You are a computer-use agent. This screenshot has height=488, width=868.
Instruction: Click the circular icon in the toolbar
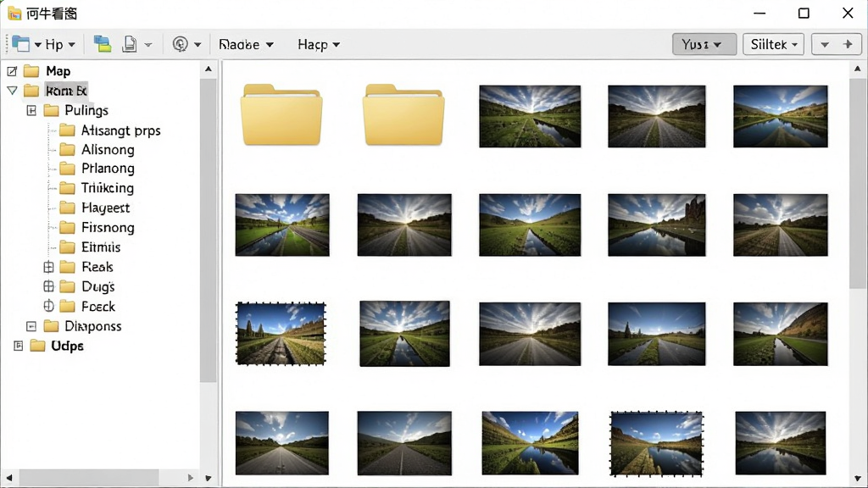click(180, 44)
